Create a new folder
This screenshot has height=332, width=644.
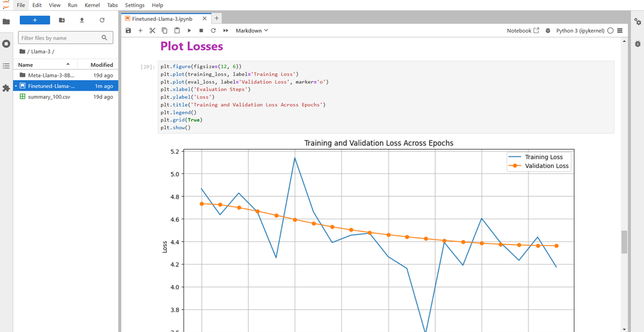click(x=62, y=20)
